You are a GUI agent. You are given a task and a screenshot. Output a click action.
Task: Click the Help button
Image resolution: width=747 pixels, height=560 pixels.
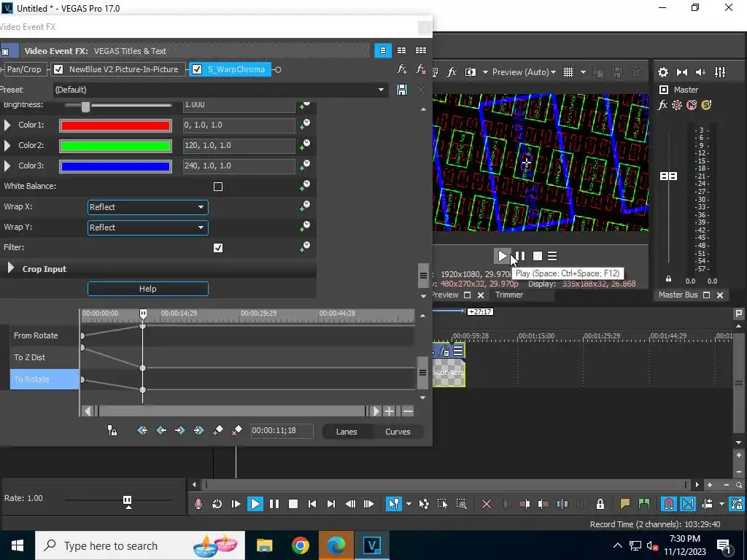147,289
